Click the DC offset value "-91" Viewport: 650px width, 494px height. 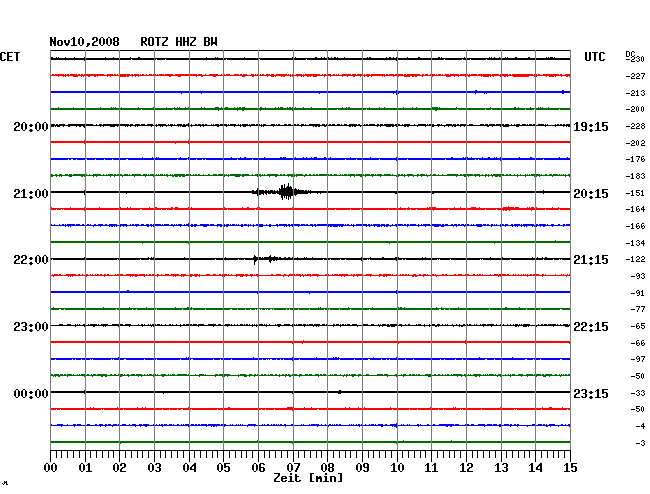click(638, 293)
